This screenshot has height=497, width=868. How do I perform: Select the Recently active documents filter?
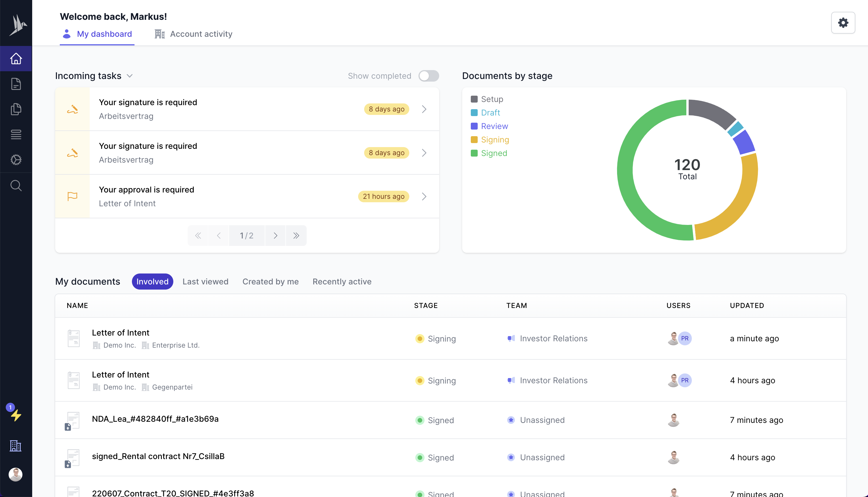point(342,281)
